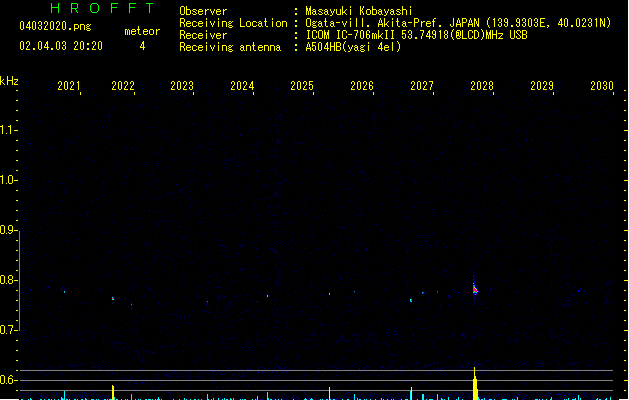This screenshot has width=629, height=400.
Task: Click time axis label 2026
Action: pos(362,86)
